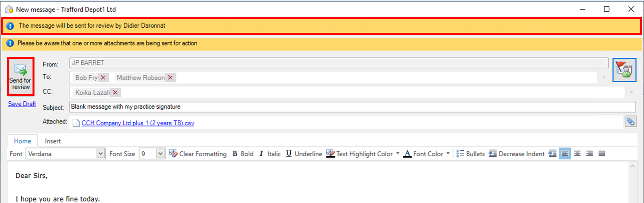This screenshot has width=644, height=203.
Task: Switch to the Home tab
Action: click(23, 141)
